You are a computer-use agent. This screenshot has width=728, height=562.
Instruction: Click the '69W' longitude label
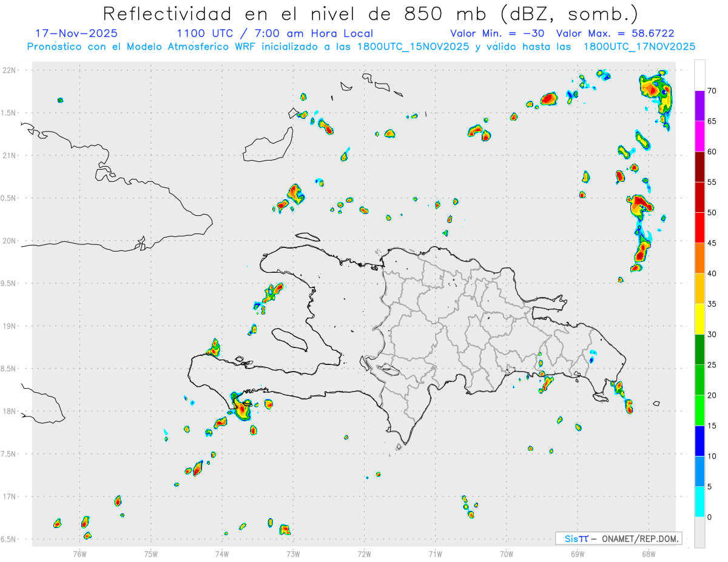578,553
